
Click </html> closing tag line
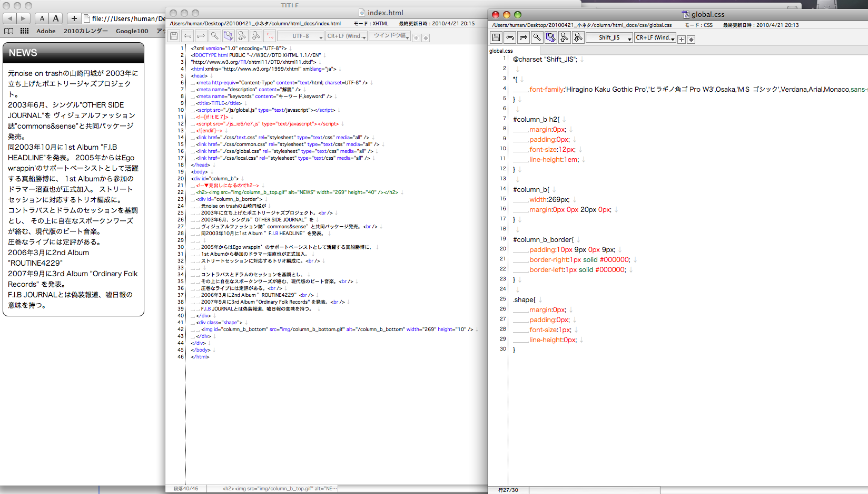[200, 357]
